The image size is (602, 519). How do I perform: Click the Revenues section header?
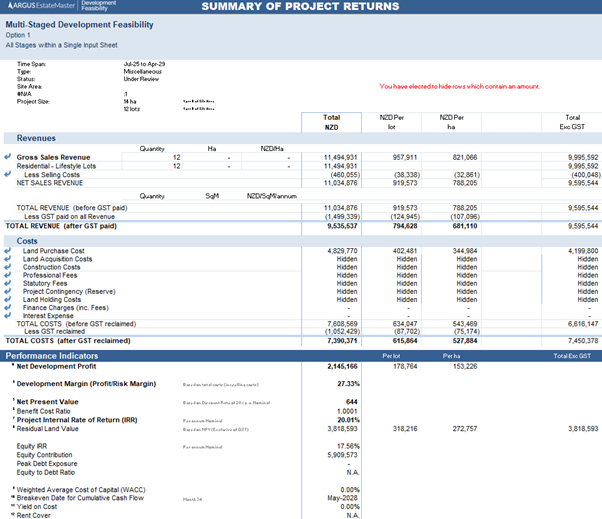(x=36, y=138)
